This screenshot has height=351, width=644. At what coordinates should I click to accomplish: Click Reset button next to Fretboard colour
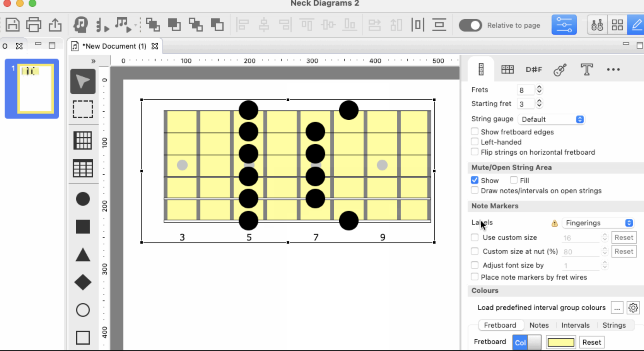(x=592, y=342)
